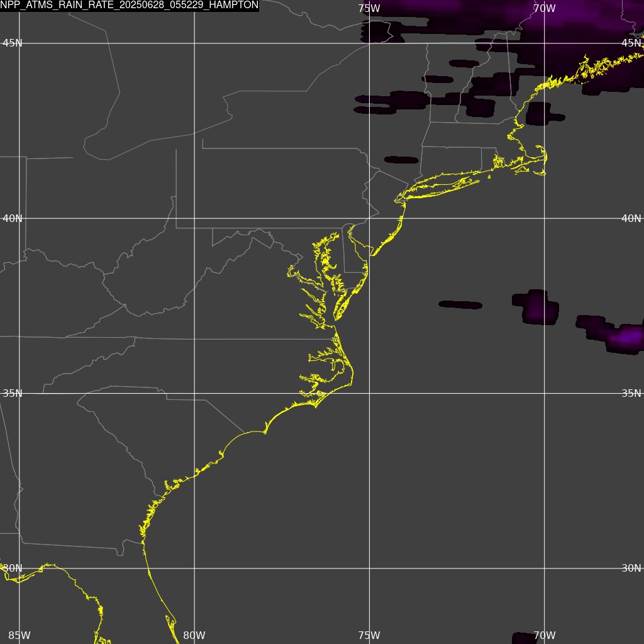This screenshot has width=644, height=644.
Task: Click the NPP_ATMS_RAIN_RATE_20250628_055229_HAMPTON title label
Action: pos(130,5)
